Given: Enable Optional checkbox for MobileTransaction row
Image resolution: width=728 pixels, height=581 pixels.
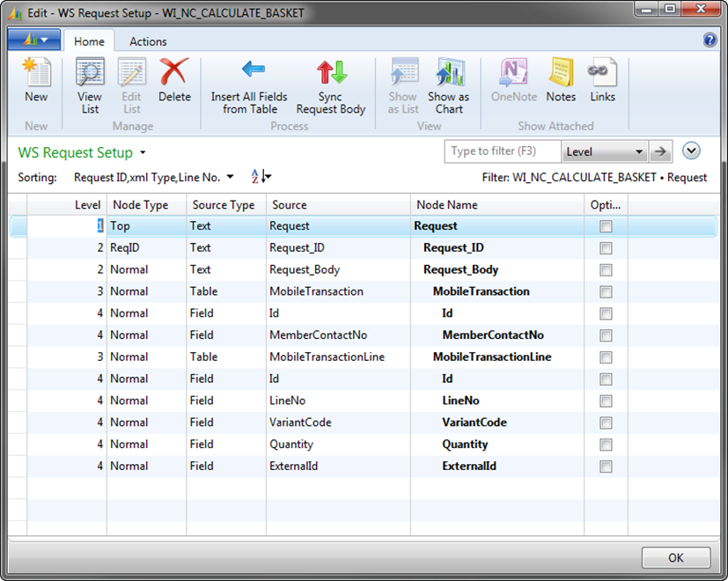Looking at the screenshot, I should [606, 291].
